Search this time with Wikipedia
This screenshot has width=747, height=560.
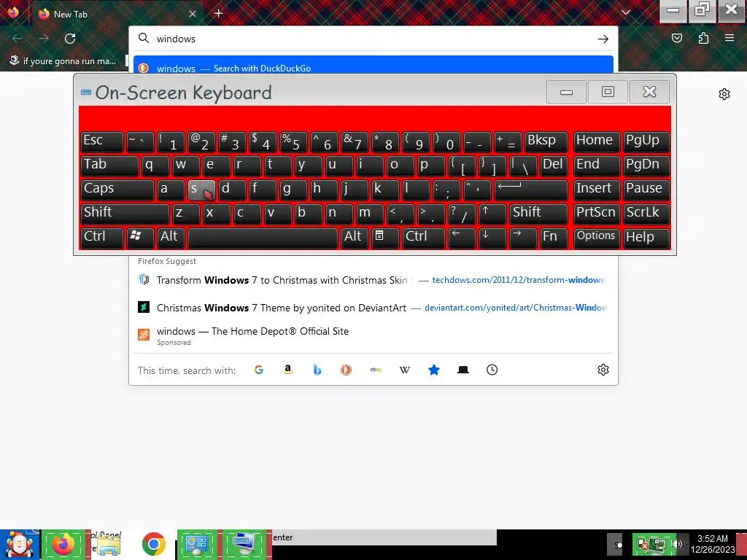[404, 370]
